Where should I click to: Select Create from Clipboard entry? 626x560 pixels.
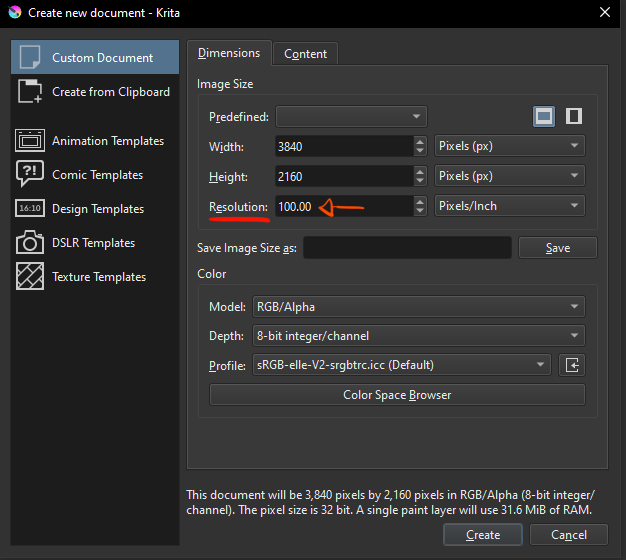point(95,91)
